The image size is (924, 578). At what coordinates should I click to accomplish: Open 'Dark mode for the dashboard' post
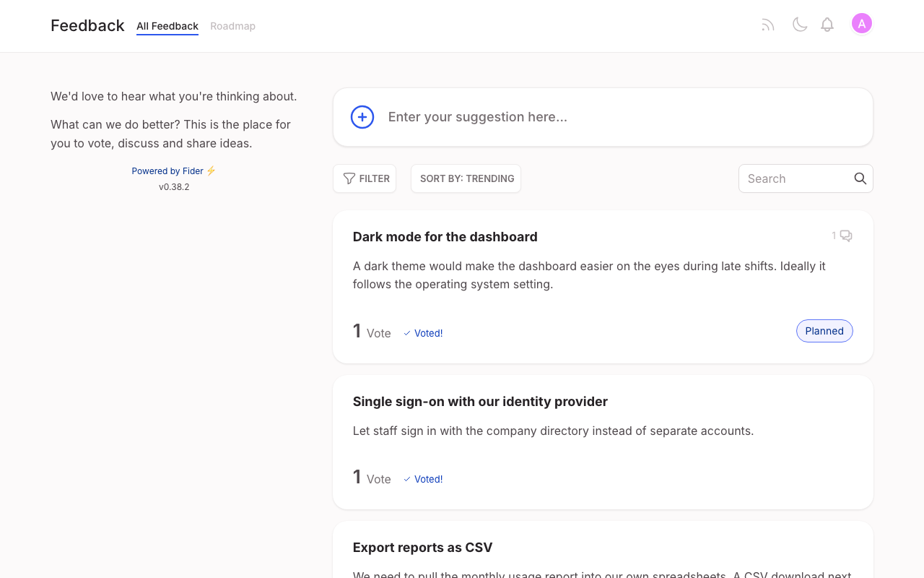pos(445,237)
